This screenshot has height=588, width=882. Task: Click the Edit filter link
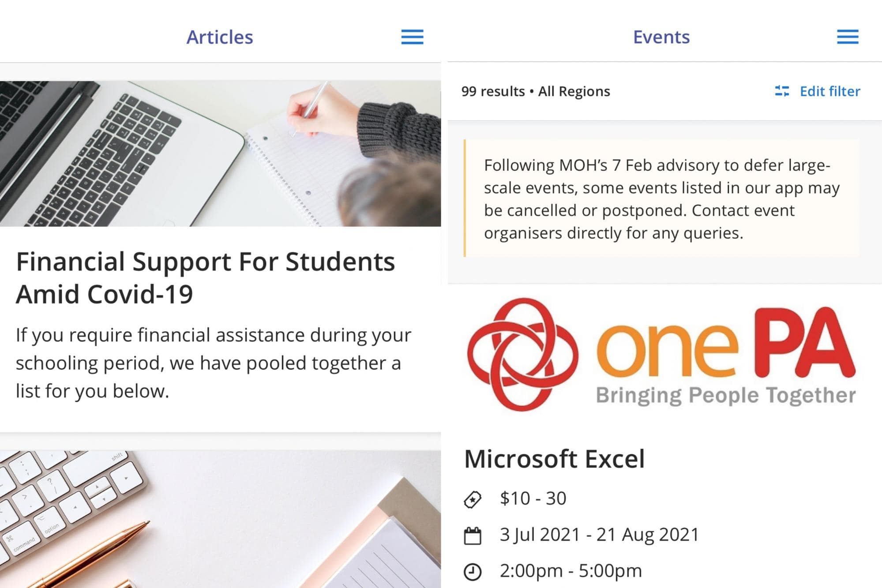[x=829, y=91]
